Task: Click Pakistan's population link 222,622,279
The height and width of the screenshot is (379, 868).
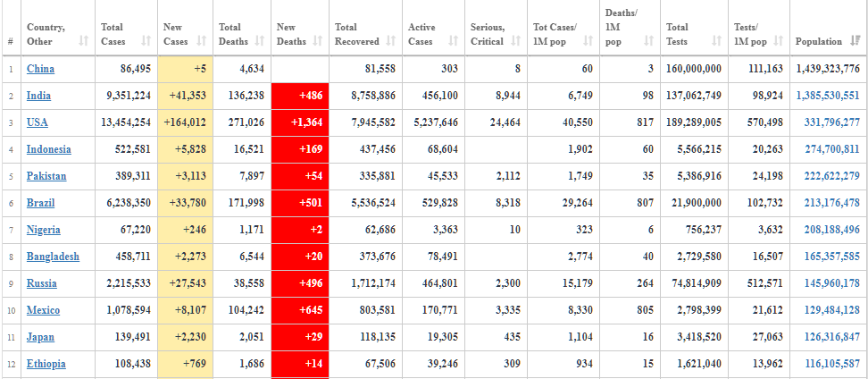Action: point(832,176)
